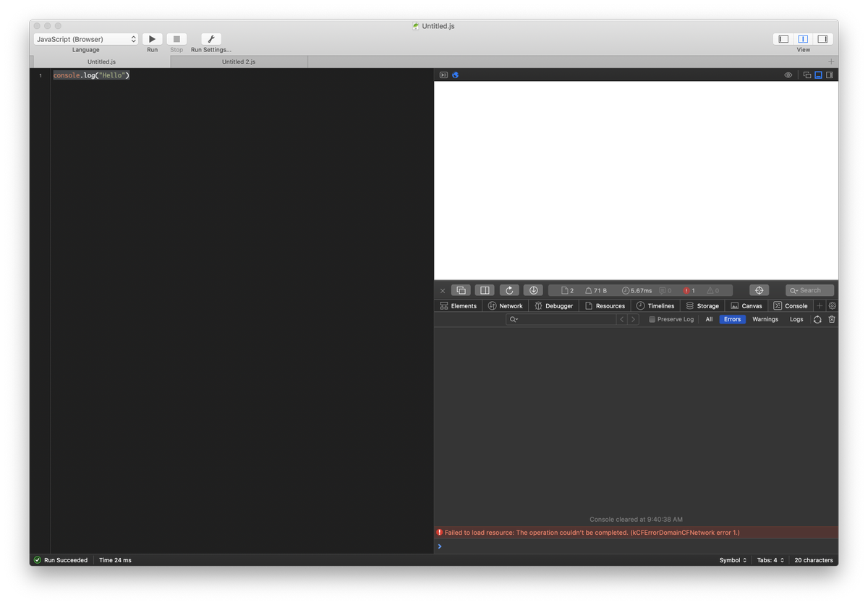This screenshot has width=868, height=605.
Task: Start element selection with crosshair button
Action: (x=759, y=290)
